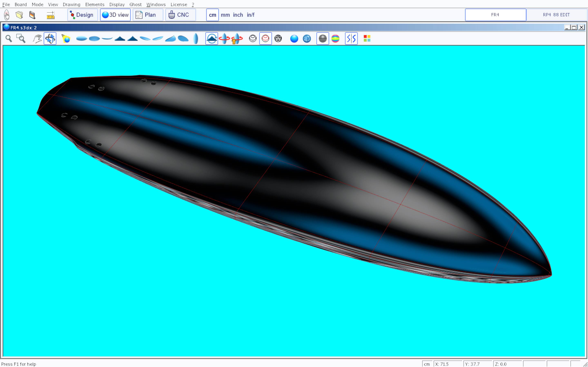The height and width of the screenshot is (367, 588).
Task: Switch to side profile rocker view icon
Action: 107,39
